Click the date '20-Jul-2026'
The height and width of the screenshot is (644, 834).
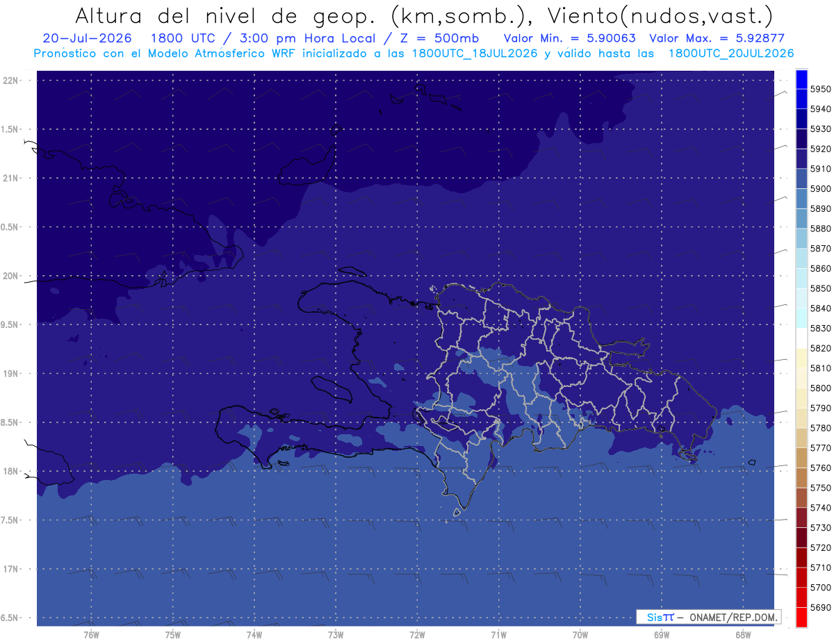click(87, 38)
